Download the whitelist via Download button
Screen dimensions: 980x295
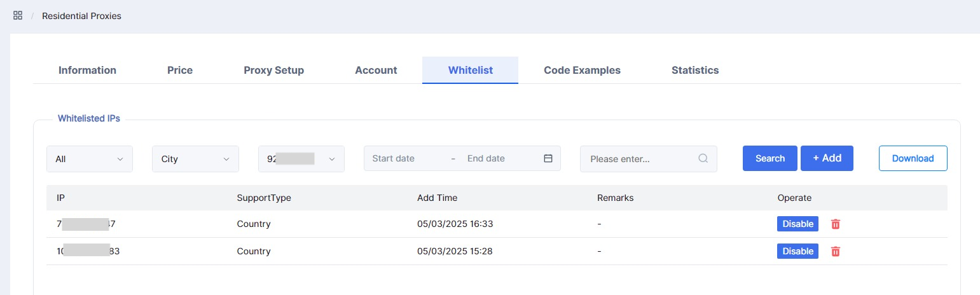click(913, 158)
